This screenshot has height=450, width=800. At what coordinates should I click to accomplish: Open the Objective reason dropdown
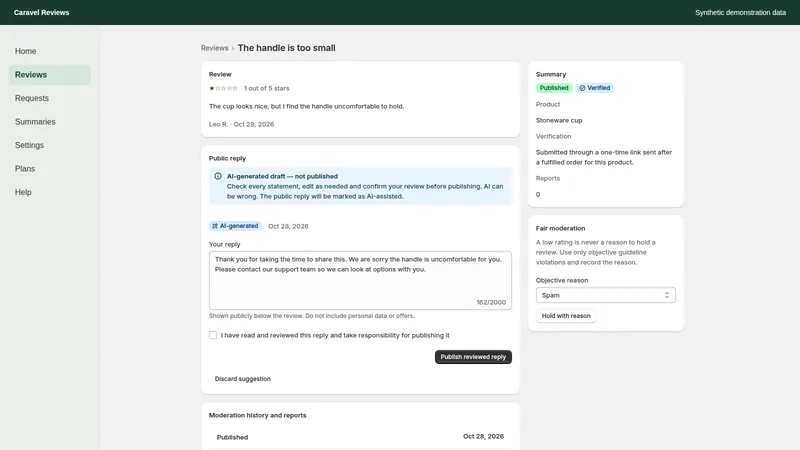pos(606,295)
